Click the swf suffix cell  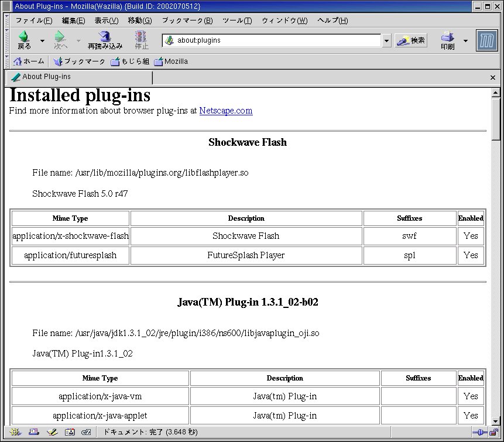point(410,237)
